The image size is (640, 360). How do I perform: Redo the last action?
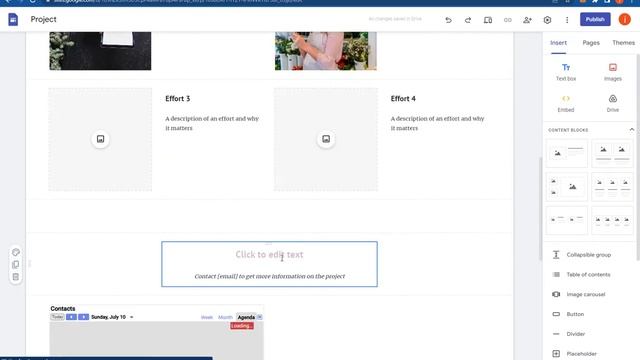(x=468, y=20)
